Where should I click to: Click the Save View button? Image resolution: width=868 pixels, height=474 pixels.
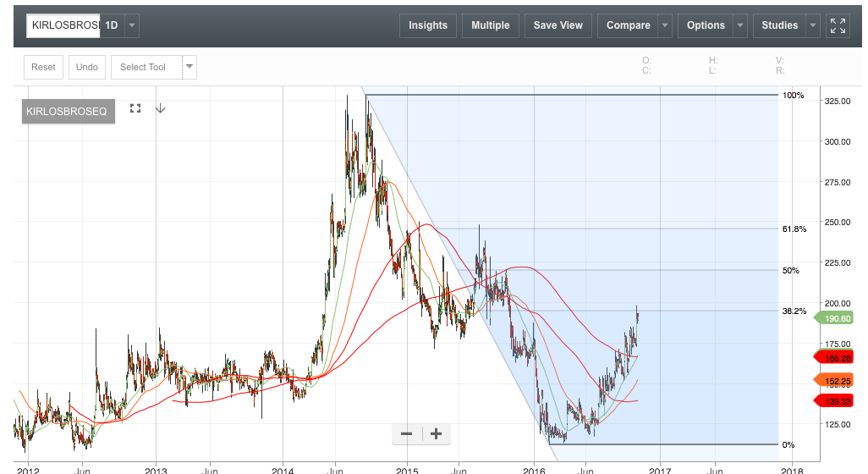coord(558,25)
